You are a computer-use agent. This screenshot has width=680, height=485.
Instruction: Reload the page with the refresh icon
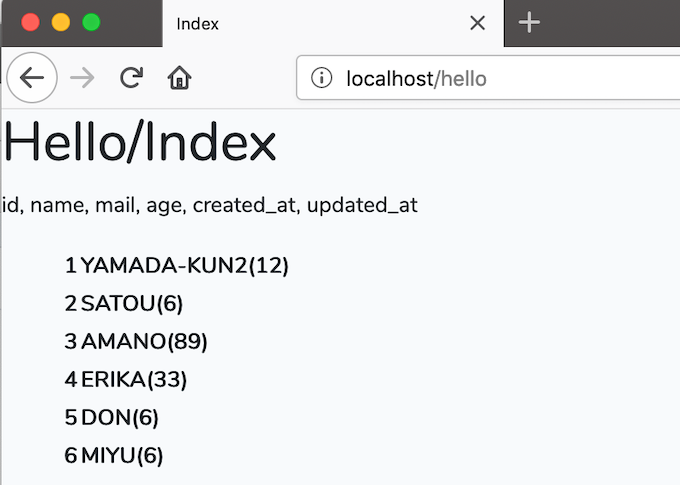(x=131, y=78)
